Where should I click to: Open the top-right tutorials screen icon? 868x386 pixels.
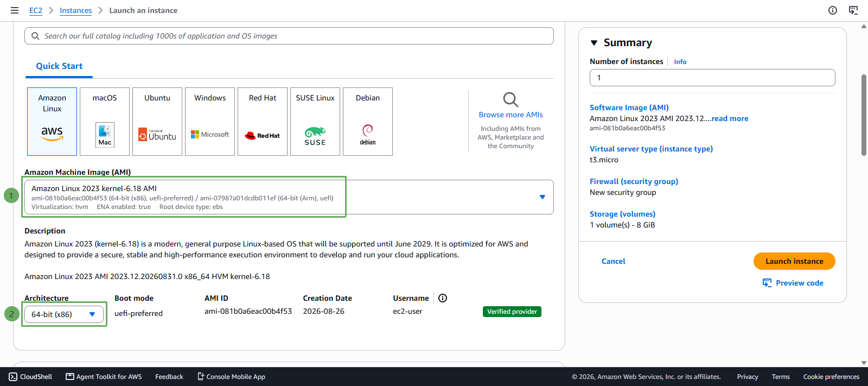point(853,10)
